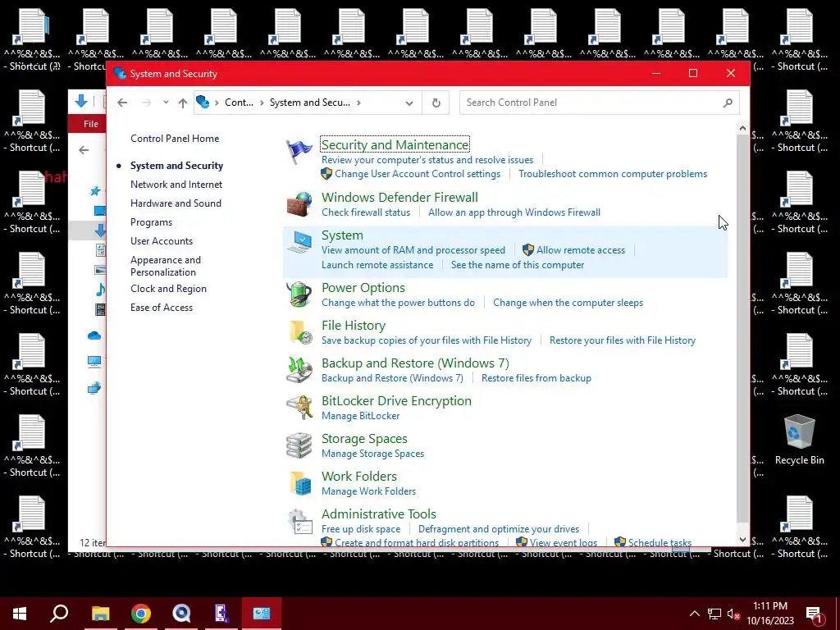Click See the name of this computer
Image resolution: width=840 pixels, height=630 pixels.
pyautogui.click(x=518, y=265)
